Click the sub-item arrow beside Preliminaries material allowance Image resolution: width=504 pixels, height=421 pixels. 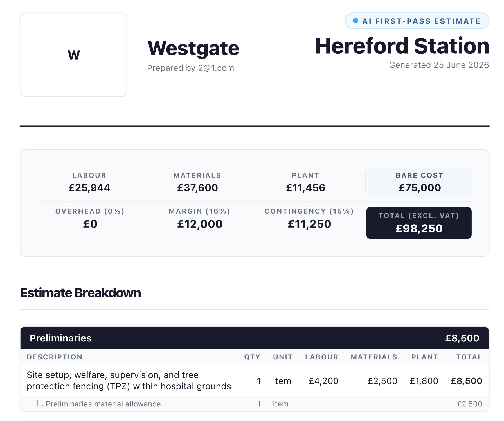point(40,404)
